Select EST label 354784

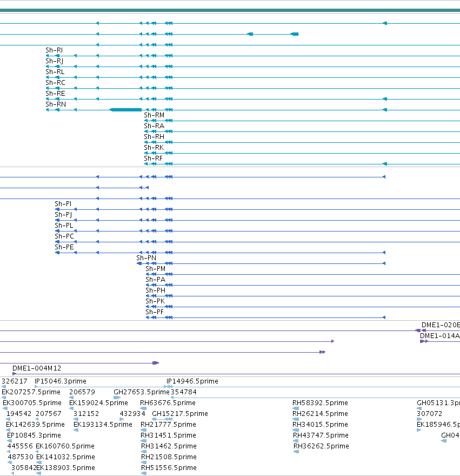[x=184, y=392]
